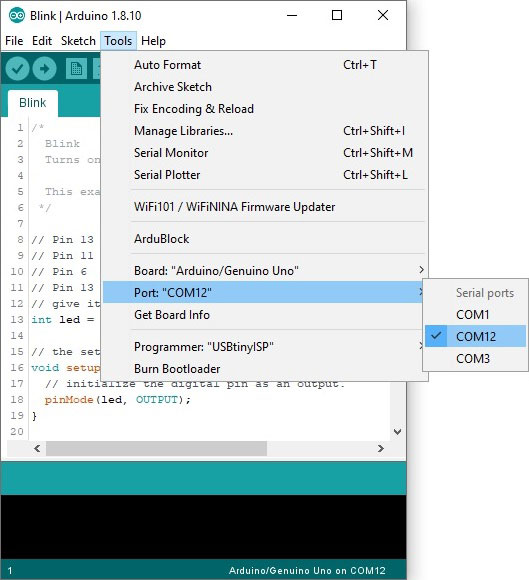Click the Upload arrow toolbar button

(44, 68)
